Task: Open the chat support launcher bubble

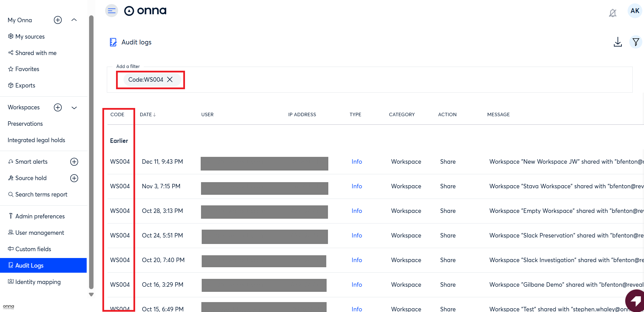Action: [x=635, y=301]
